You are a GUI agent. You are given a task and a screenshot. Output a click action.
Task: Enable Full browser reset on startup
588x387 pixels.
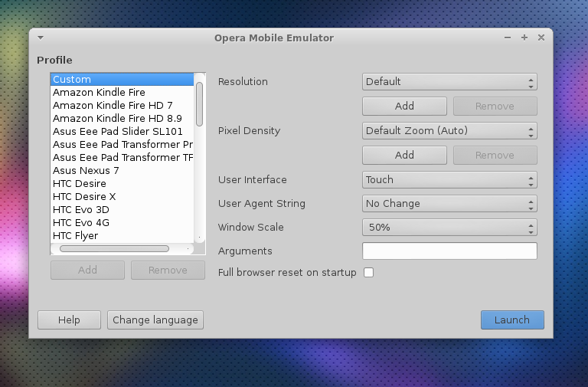[x=368, y=273]
